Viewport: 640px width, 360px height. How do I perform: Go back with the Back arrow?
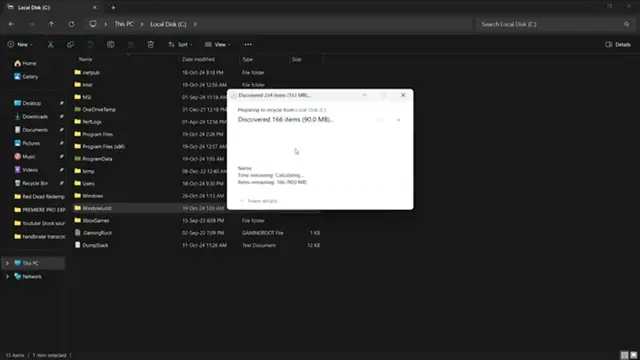(11, 24)
